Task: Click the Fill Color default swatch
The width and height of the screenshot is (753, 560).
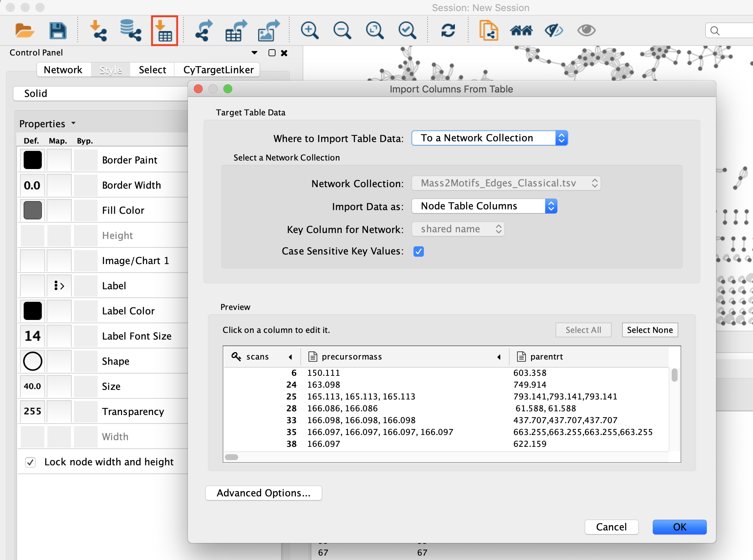Action: [33, 210]
